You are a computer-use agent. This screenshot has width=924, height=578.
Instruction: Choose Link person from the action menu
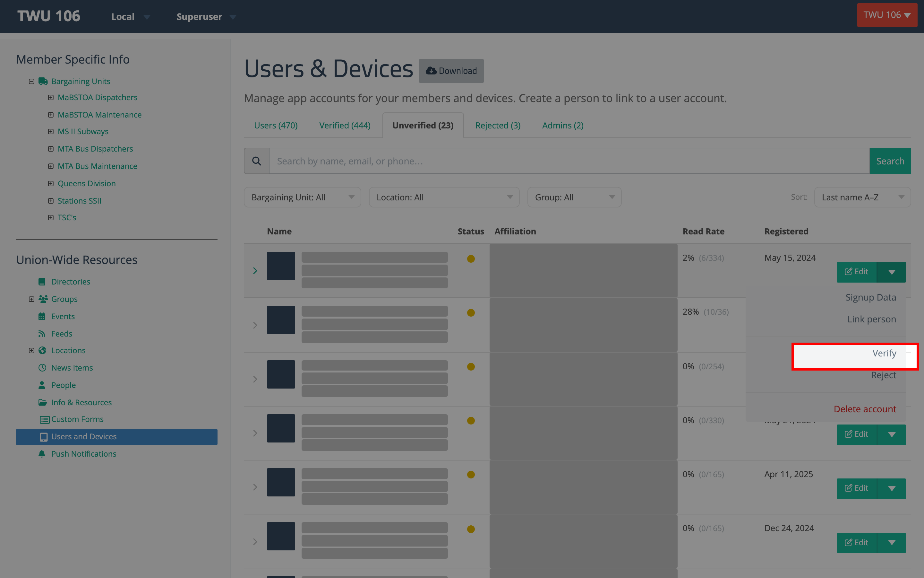coord(871,319)
